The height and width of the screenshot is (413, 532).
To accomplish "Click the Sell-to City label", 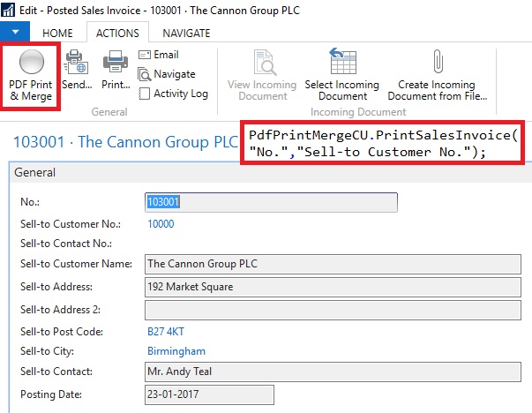I will pos(47,351).
